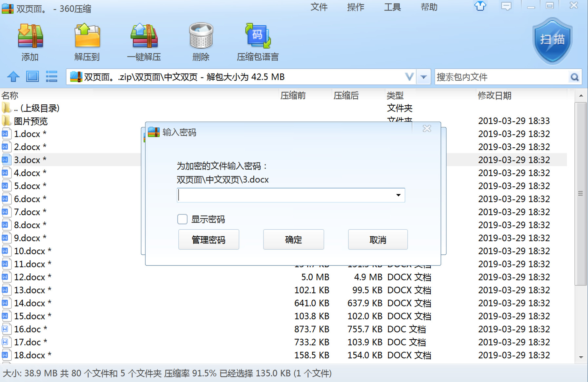Click the blue 扫描 scan shield

(x=552, y=39)
